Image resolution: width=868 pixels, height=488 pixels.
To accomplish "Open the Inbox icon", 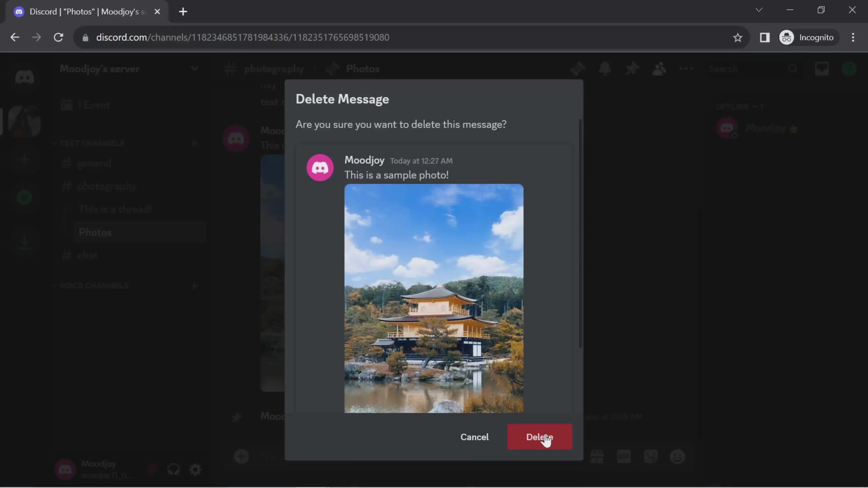I will [822, 69].
